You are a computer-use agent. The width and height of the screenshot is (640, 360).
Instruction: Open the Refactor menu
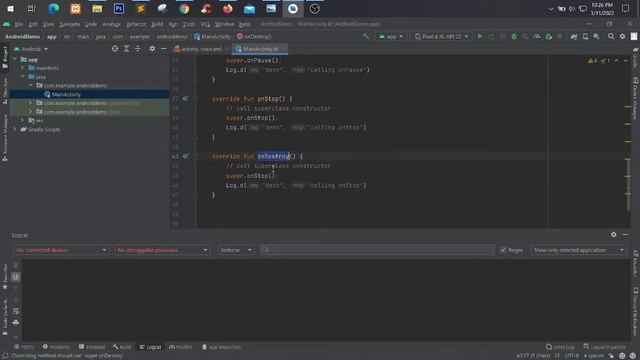[x=136, y=24]
